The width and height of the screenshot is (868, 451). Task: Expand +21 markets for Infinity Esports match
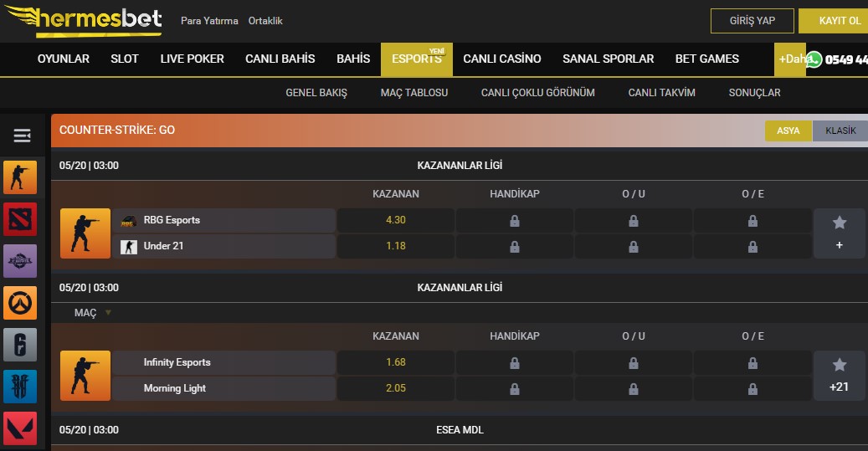tap(840, 387)
